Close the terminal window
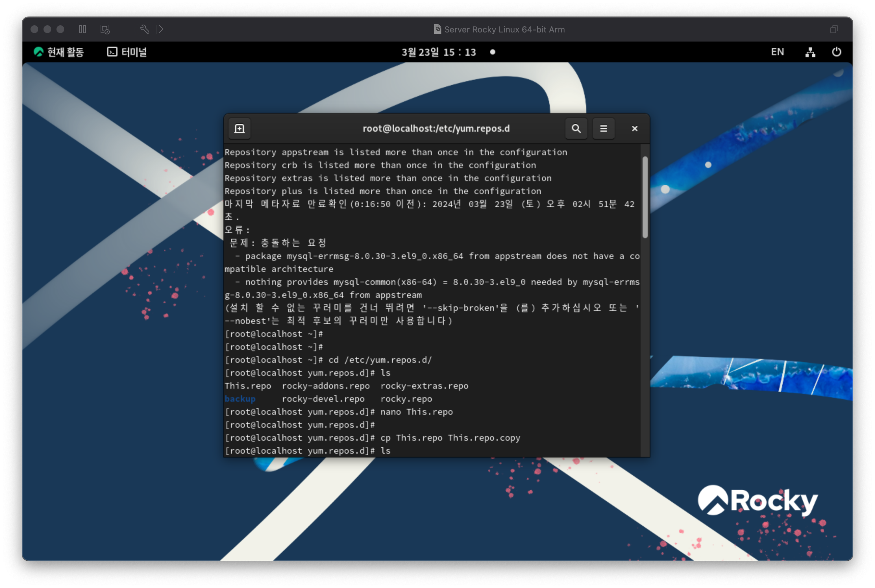Image resolution: width=875 pixels, height=588 pixels. click(x=635, y=129)
